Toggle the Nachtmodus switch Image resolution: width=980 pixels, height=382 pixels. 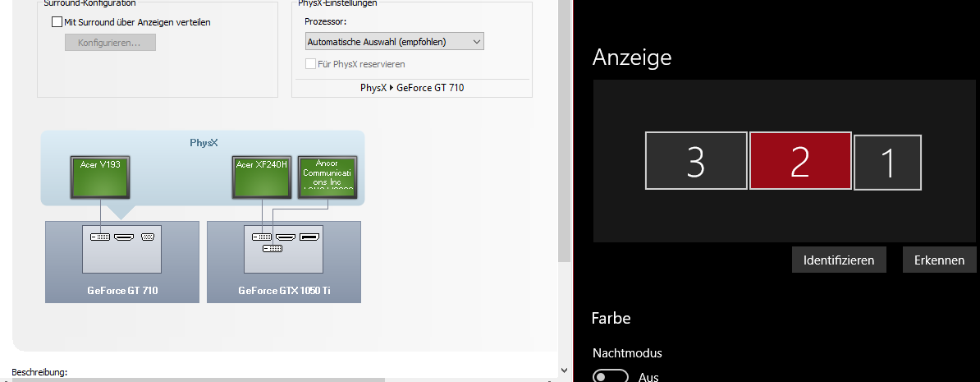[x=610, y=376]
